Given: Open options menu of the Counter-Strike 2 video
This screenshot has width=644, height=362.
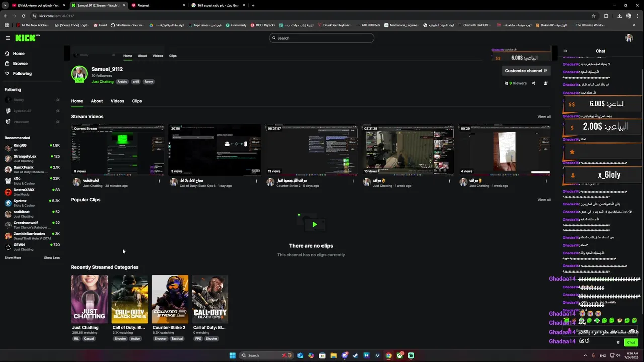Looking at the screenshot, I should tap(353, 181).
